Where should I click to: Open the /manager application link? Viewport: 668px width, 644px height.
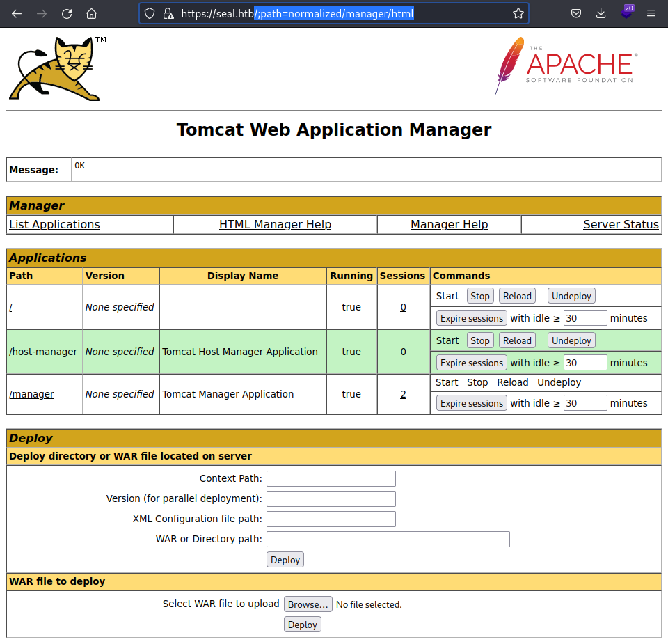click(31, 394)
